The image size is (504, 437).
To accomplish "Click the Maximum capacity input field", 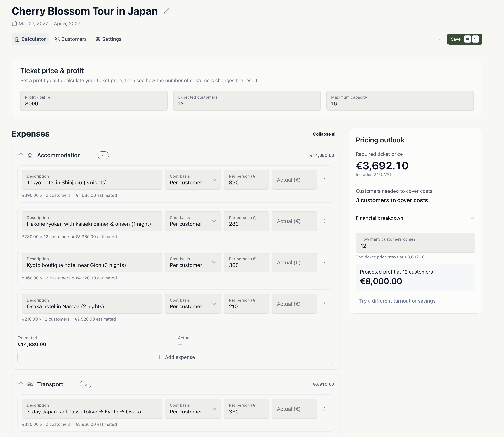I will (400, 101).
